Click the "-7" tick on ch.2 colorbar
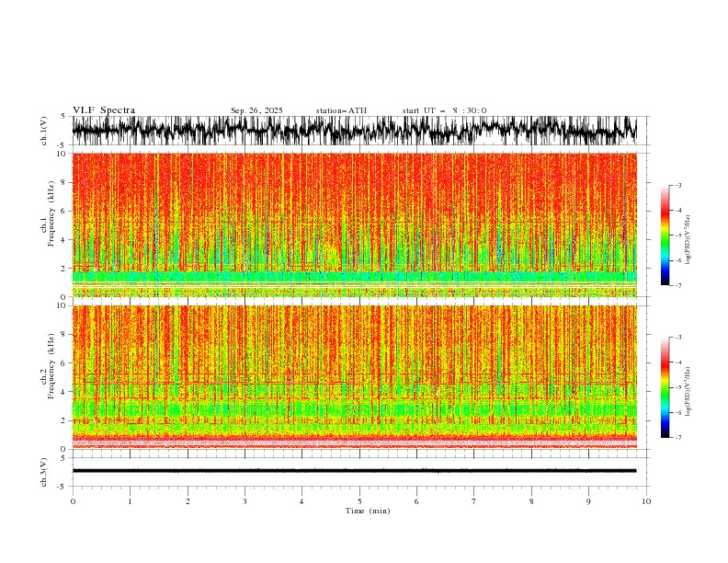The image size is (728, 563). 678,438
